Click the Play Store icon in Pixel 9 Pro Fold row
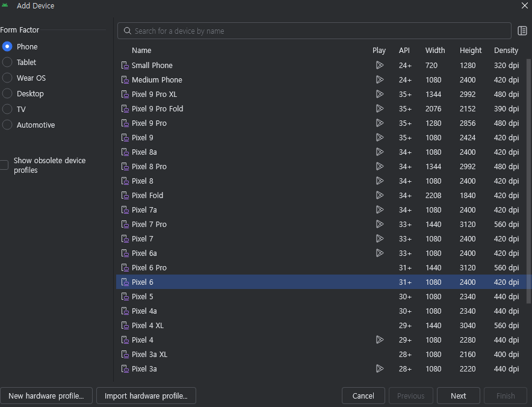This screenshot has height=407, width=532. click(x=380, y=108)
